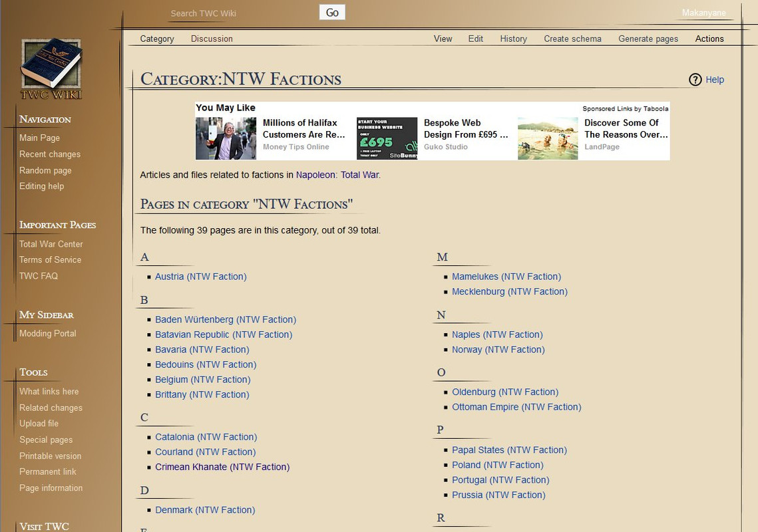
Task: Open Upload file link
Action: coord(39,424)
